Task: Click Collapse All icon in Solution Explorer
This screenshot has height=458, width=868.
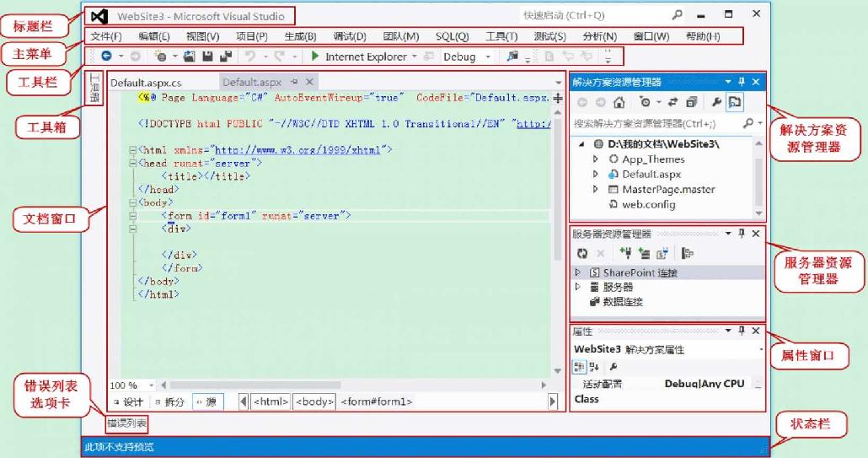Action: click(691, 102)
